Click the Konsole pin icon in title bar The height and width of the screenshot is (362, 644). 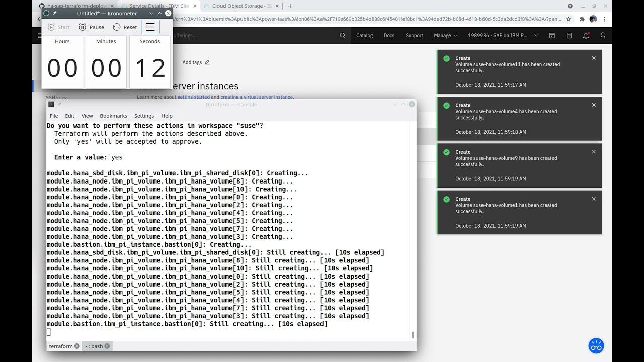coord(59,104)
